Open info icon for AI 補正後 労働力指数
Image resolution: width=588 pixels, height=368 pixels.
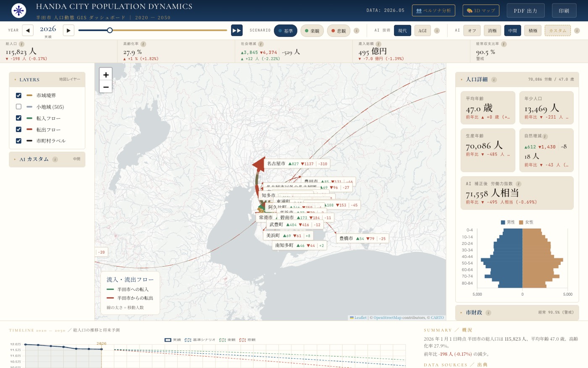pyautogui.click(x=519, y=184)
